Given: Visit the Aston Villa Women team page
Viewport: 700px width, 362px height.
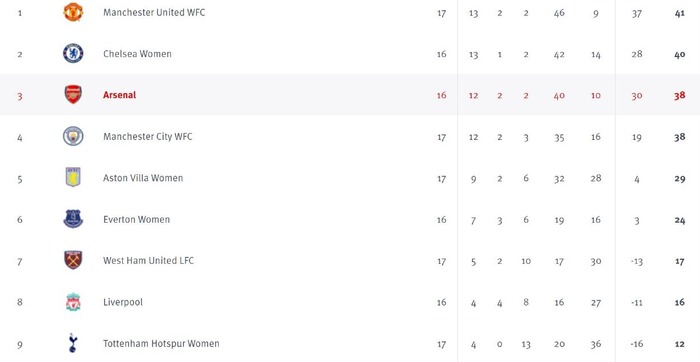Looking at the screenshot, I should click(143, 178).
